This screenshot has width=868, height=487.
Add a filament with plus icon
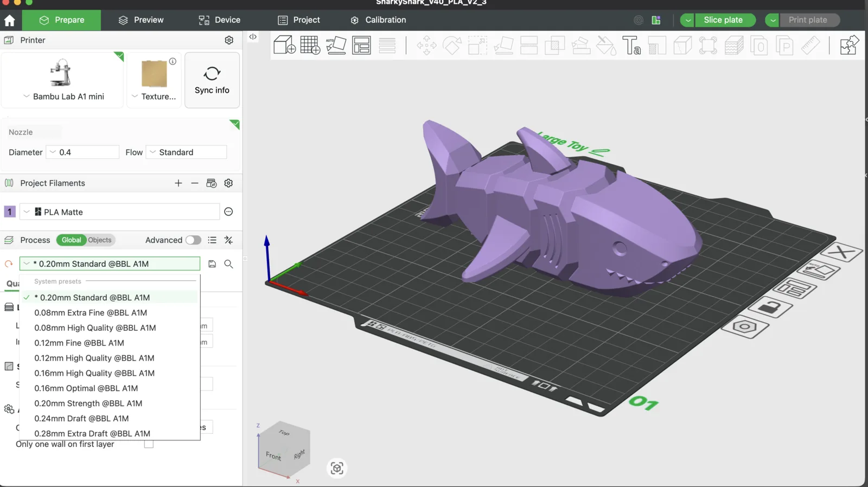coord(178,183)
